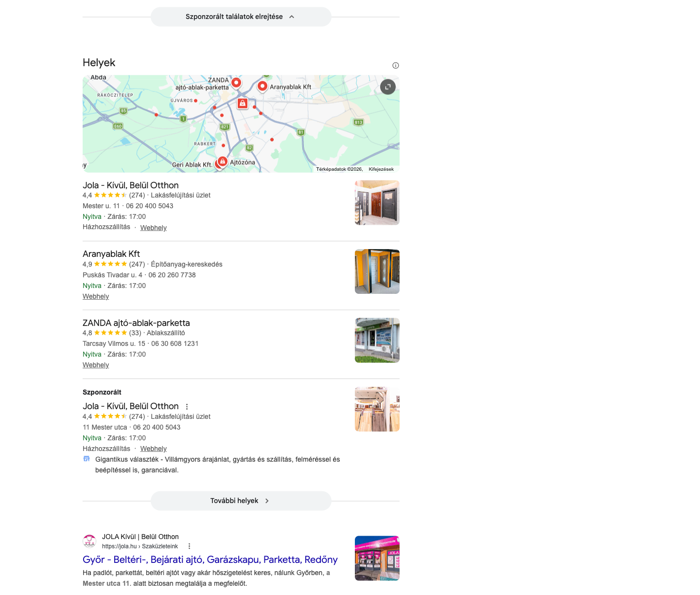Open Webhely link for ZANDA
The width and height of the screenshot is (700, 595).
pyautogui.click(x=96, y=365)
